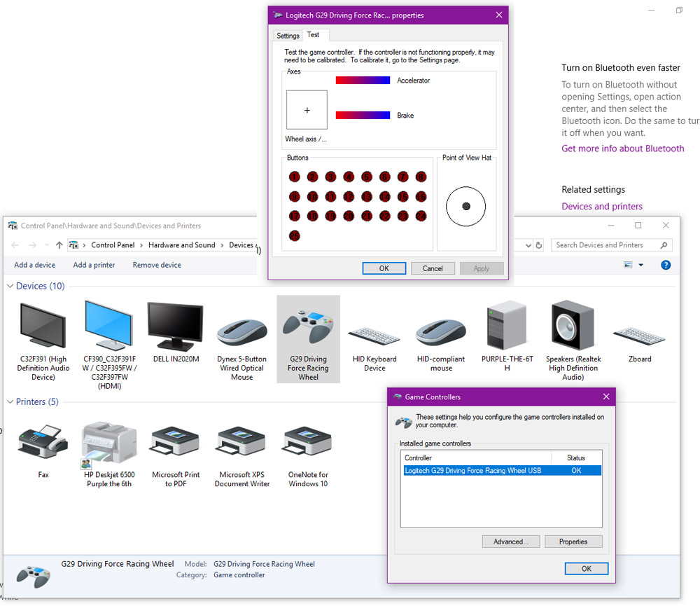Viewport: 700px width, 606px height.
Task: Click the Advanced... button in Game Controllers
Action: tap(511, 542)
